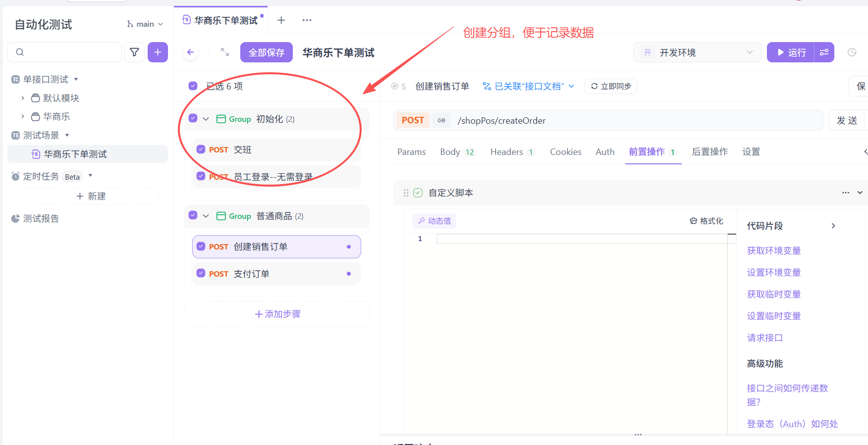Image resolution: width=868 pixels, height=445 pixels.
Task: Expand the 华商乐 folder in sidebar
Action: (23, 117)
